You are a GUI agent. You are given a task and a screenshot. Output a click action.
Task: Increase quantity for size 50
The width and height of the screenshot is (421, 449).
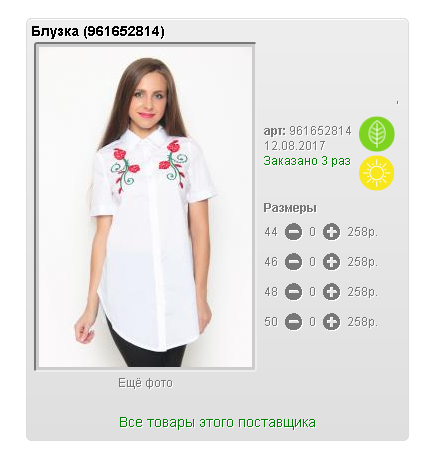pyautogui.click(x=331, y=322)
